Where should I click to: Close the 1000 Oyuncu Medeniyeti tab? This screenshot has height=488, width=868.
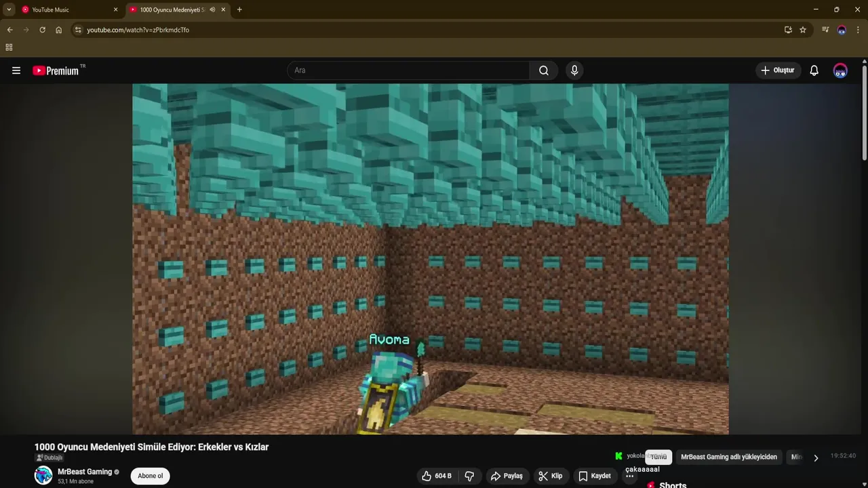[x=223, y=9]
